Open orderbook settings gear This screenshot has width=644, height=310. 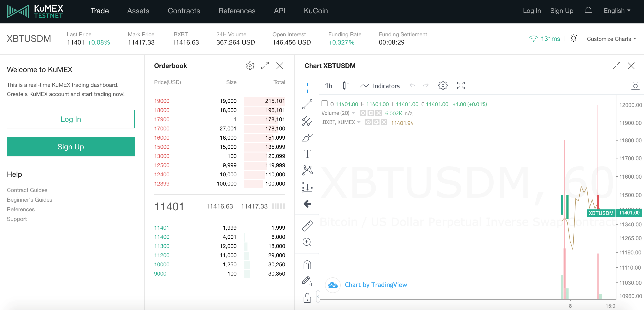(250, 66)
